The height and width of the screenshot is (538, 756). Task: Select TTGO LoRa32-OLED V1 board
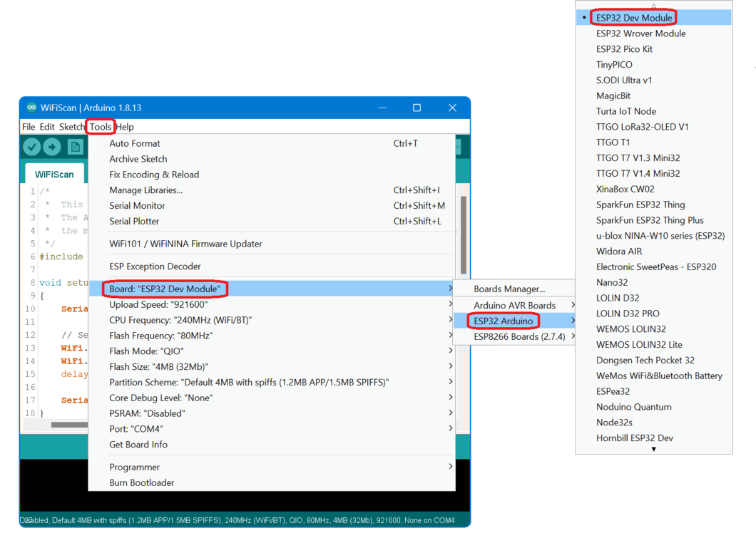654,127
